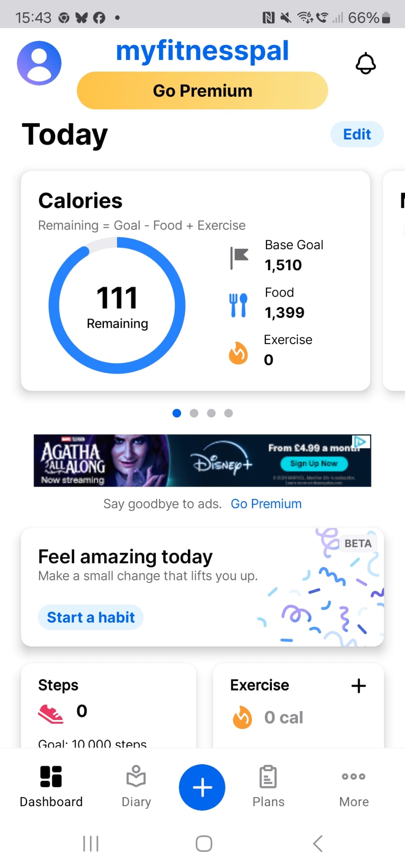Add exercise with the plus icon
This screenshot has width=405, height=868.
(x=358, y=686)
